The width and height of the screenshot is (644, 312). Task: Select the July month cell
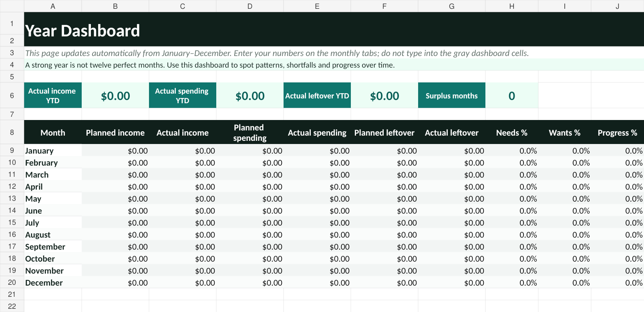(53, 222)
